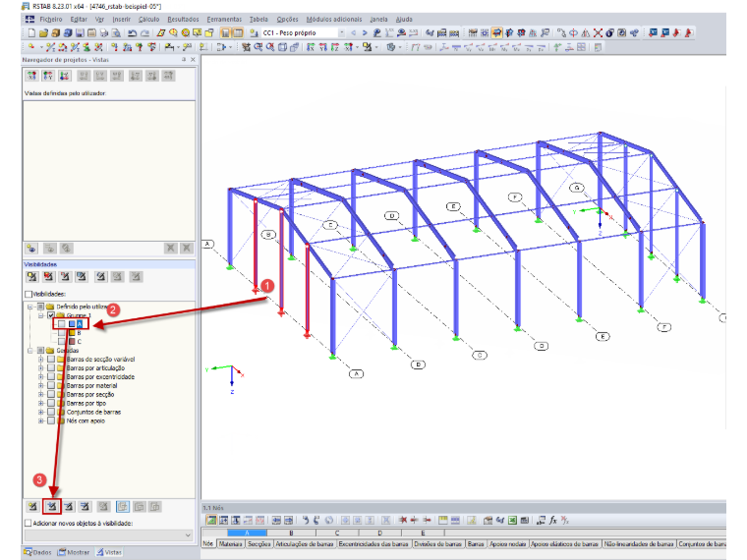Toggle the project navigator panel button
The width and height of the screenshot is (747, 560).
225,32
